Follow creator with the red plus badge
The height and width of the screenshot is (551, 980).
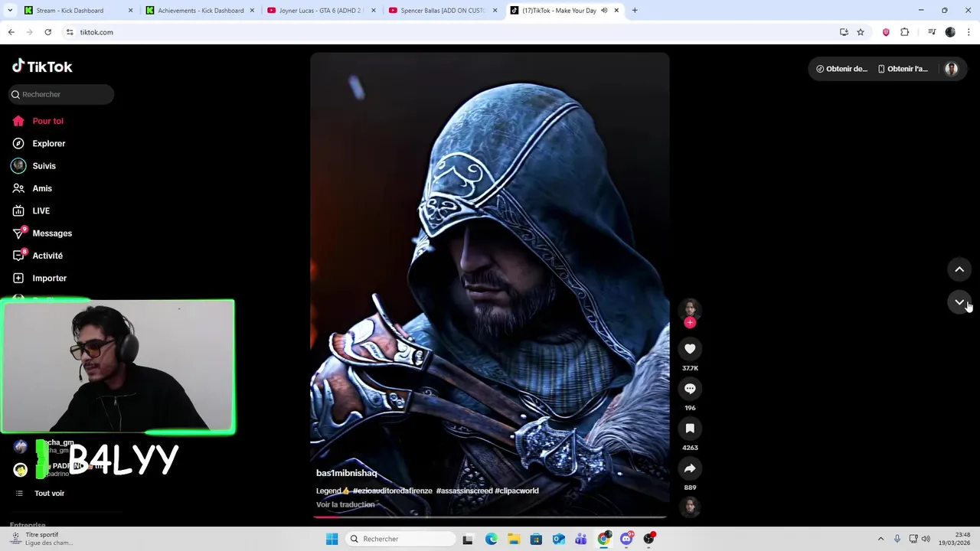pyautogui.click(x=690, y=323)
